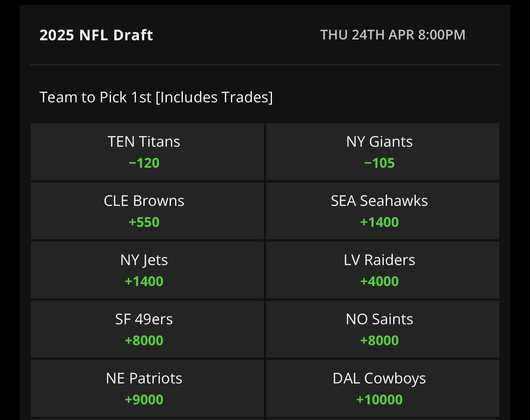Click the THU 24TH APR 8:00PM timestamp
Viewport: 530px width, 420px height.
click(x=393, y=35)
